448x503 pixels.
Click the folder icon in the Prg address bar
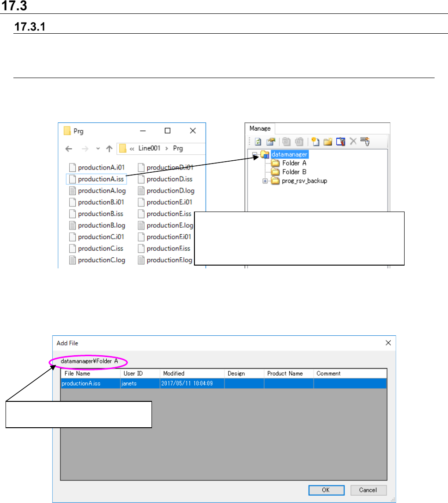coord(122,148)
